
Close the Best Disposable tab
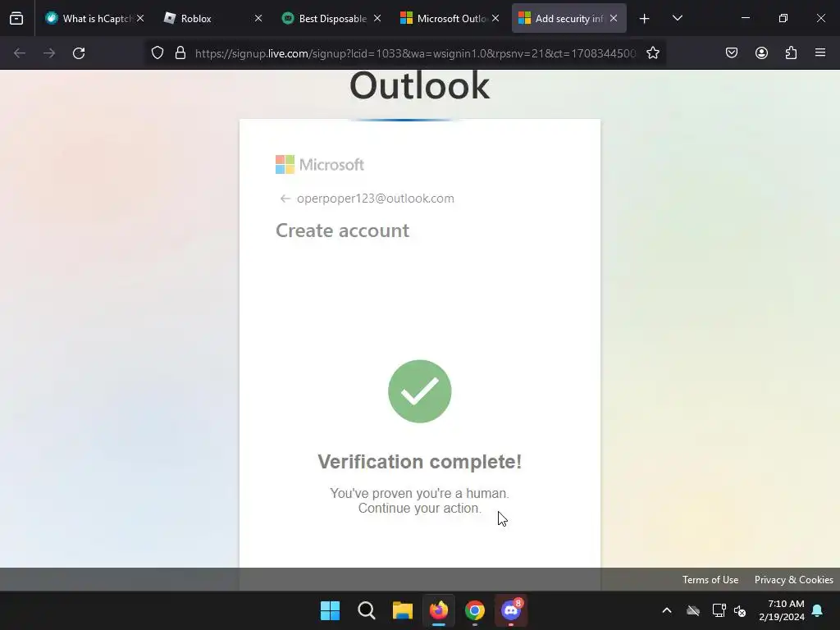tap(377, 18)
